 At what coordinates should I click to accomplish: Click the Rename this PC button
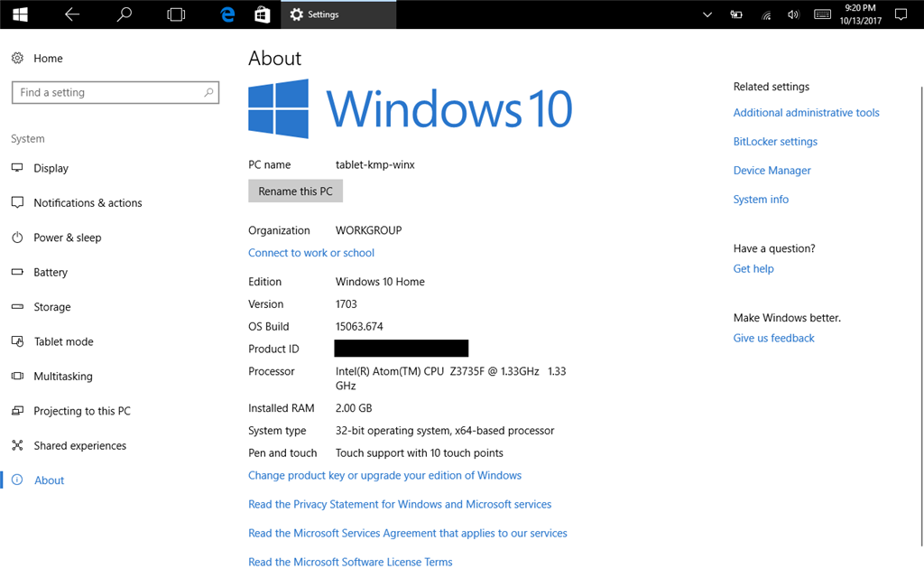295,191
